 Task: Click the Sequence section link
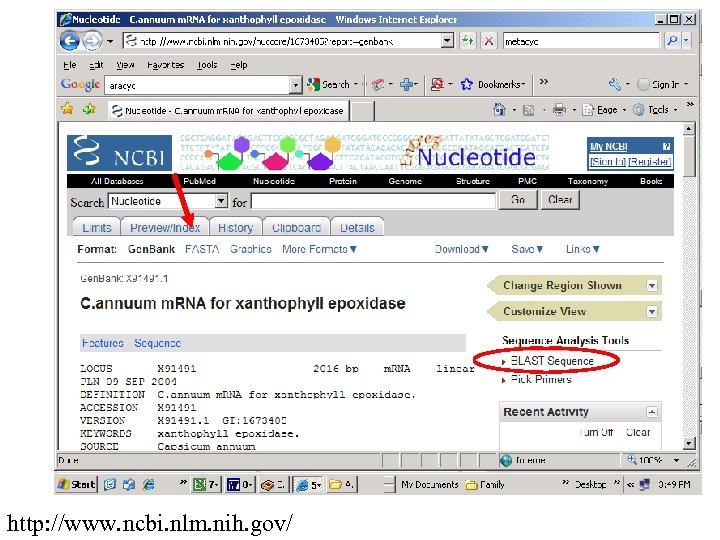coord(158,343)
